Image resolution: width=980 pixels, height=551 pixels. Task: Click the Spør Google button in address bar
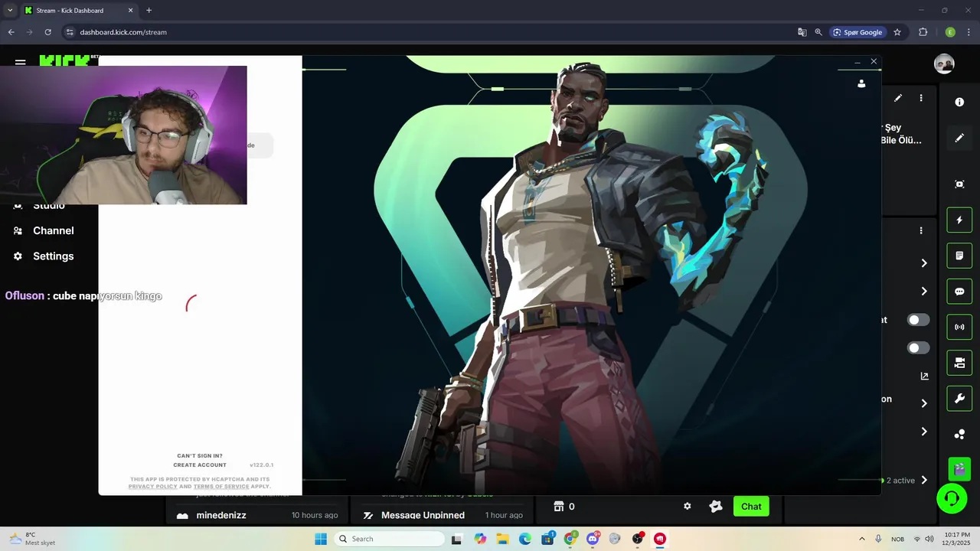(857, 32)
